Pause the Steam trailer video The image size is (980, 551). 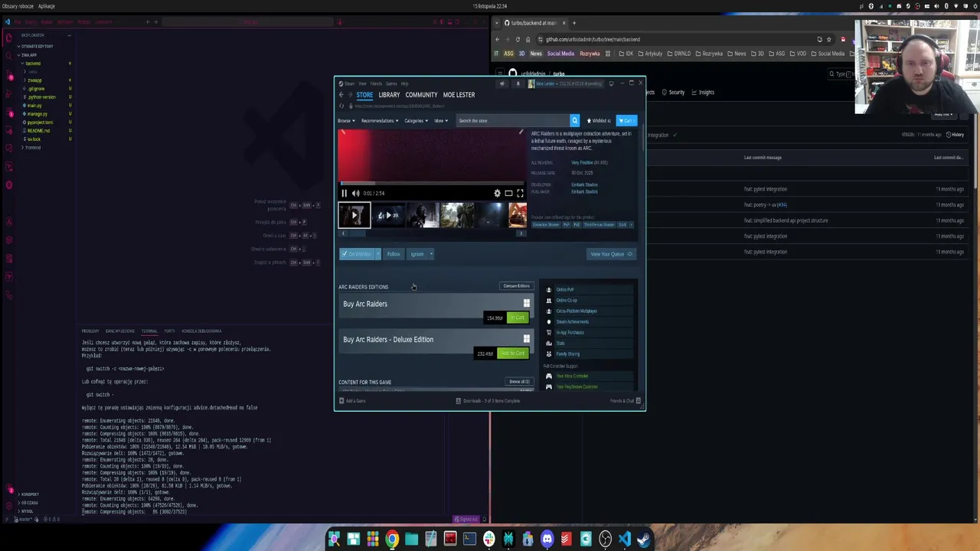point(344,194)
